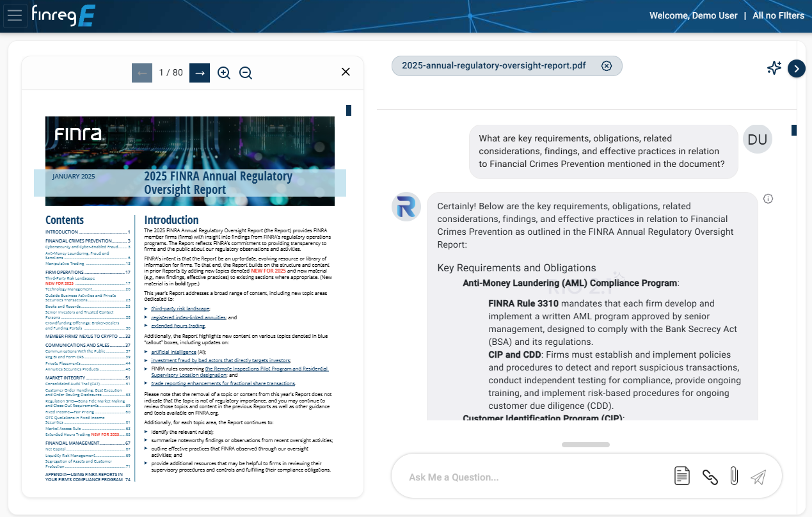Click Consolidated Audit Trail (CAT) entry
Image resolution: width=812 pixels, height=517 pixels.
[88, 384]
